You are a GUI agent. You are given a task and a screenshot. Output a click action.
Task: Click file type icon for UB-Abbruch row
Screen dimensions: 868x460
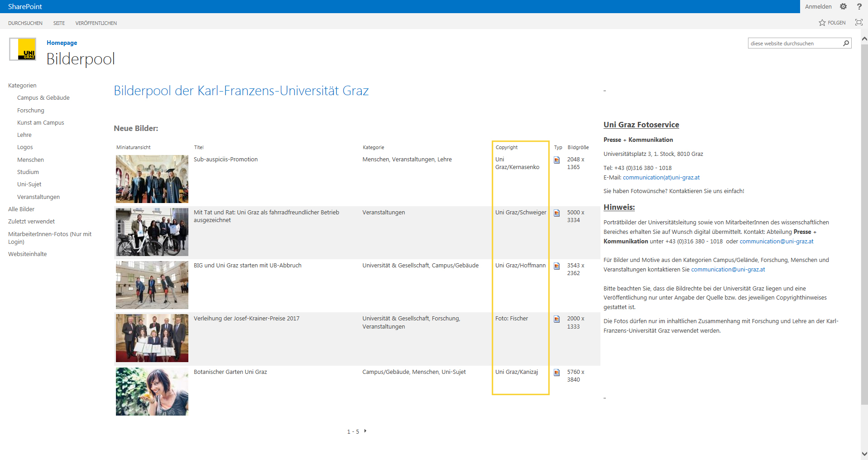pos(557,266)
